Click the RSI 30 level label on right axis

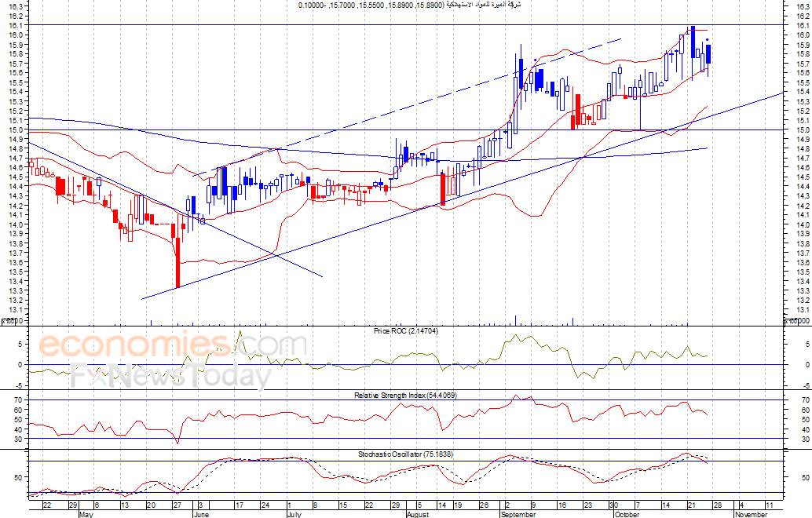pos(805,439)
